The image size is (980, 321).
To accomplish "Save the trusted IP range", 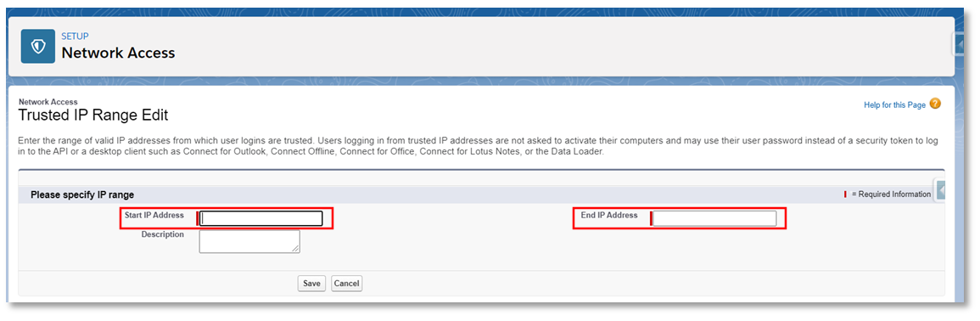I will point(311,284).
